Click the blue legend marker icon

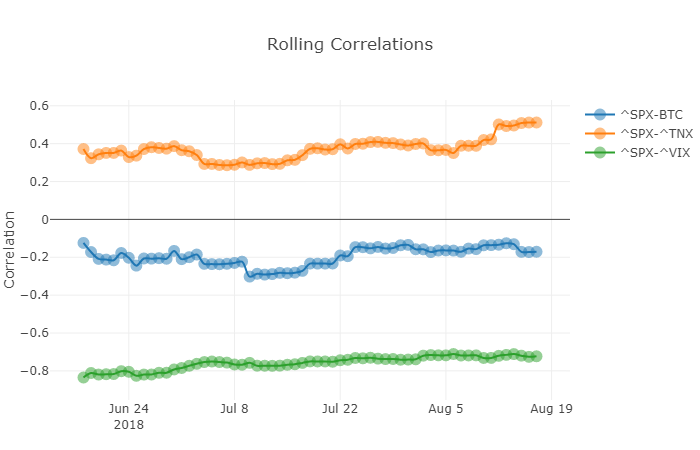600,114
